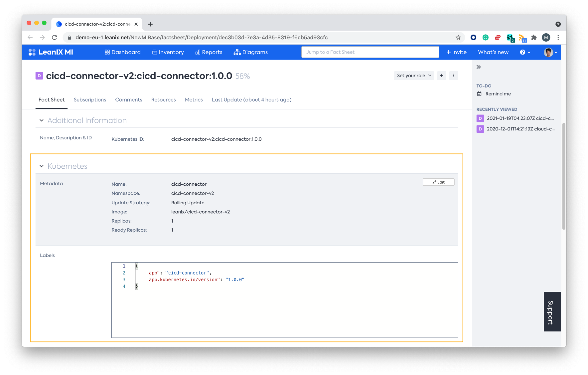Click the plus button beside Set your role
This screenshot has width=588, height=375.
point(442,76)
